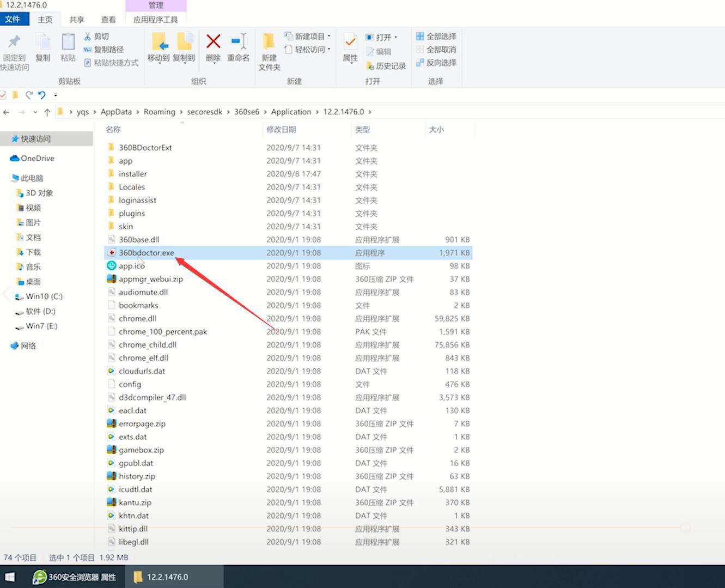Click Paste shortcut (粘贴快捷方式)
This screenshot has height=588, width=725.
point(111,63)
